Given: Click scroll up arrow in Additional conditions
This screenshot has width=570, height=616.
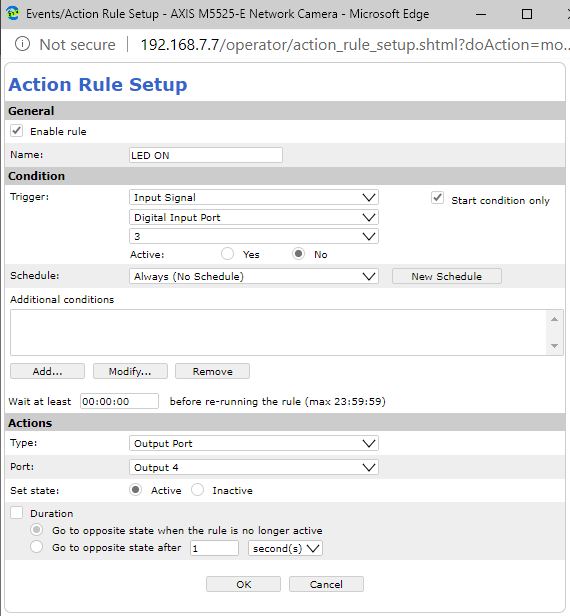Looking at the screenshot, I should pos(554,319).
